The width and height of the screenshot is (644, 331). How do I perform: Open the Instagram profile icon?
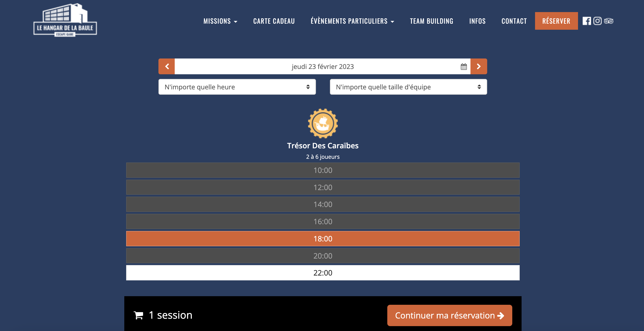point(598,21)
